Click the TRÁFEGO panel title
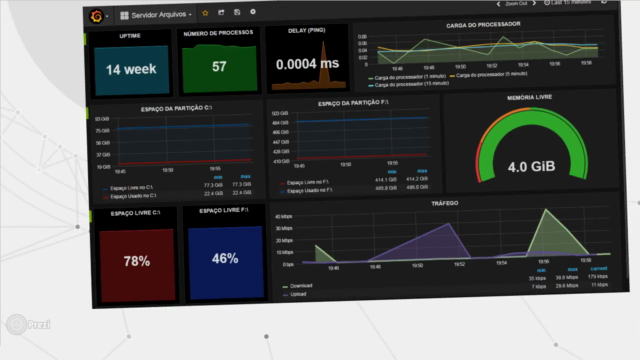 445,203
